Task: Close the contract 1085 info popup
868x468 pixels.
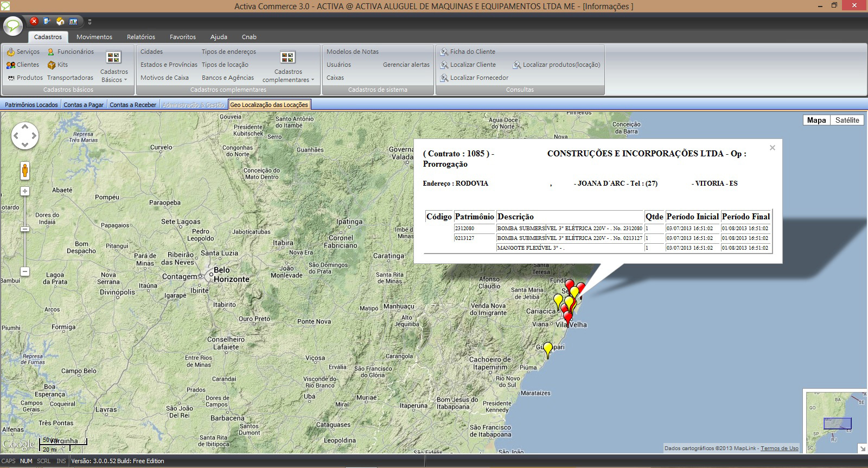Action: (x=773, y=148)
